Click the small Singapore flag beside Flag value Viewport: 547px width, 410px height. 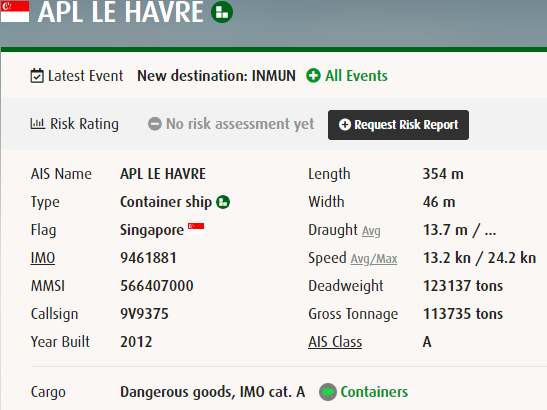pos(196,229)
